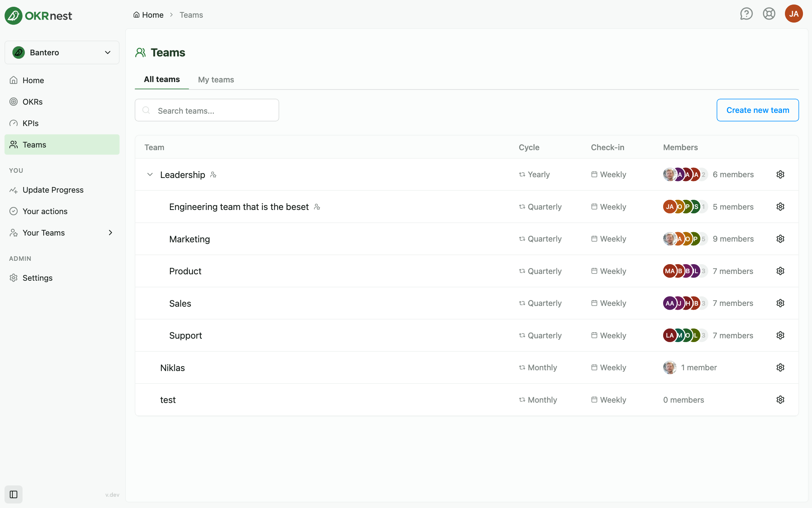Click the OKRnest logo
Image resolution: width=812 pixels, height=508 pixels.
(38, 15)
